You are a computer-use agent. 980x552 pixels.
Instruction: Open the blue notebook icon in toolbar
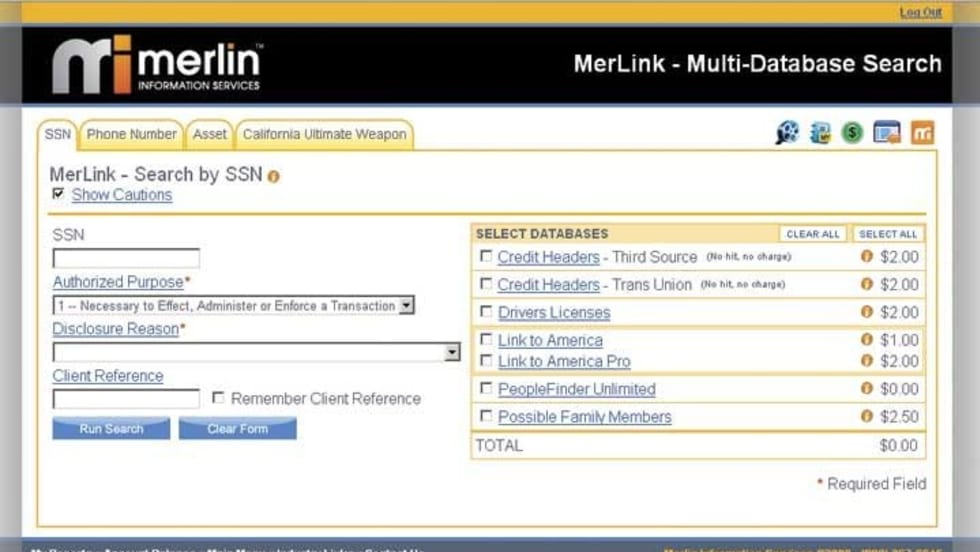coord(820,133)
